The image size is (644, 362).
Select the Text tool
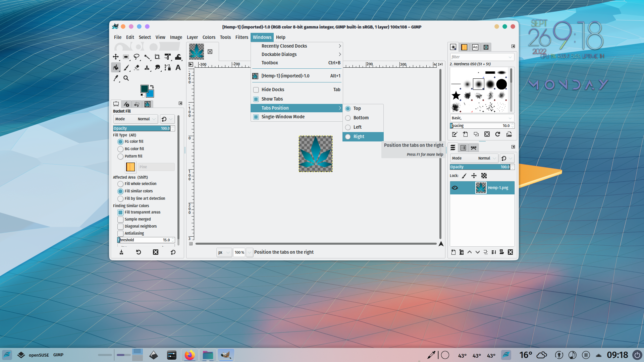coord(178,67)
